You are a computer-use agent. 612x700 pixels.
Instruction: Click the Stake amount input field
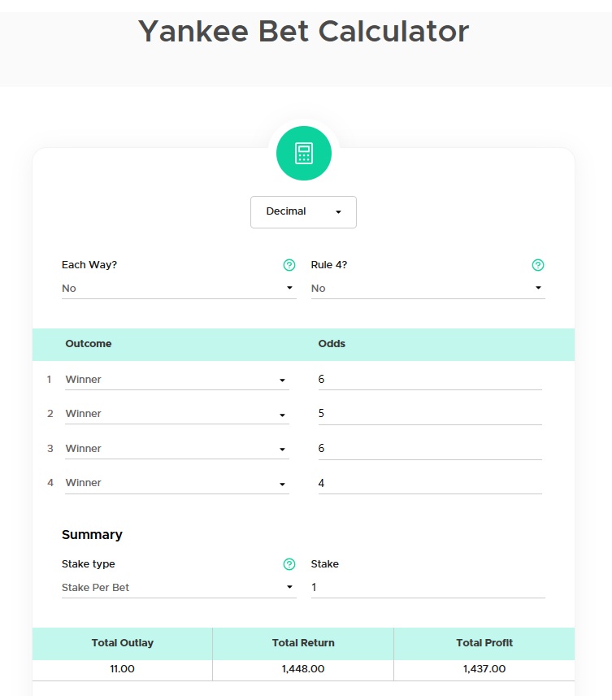click(428, 588)
